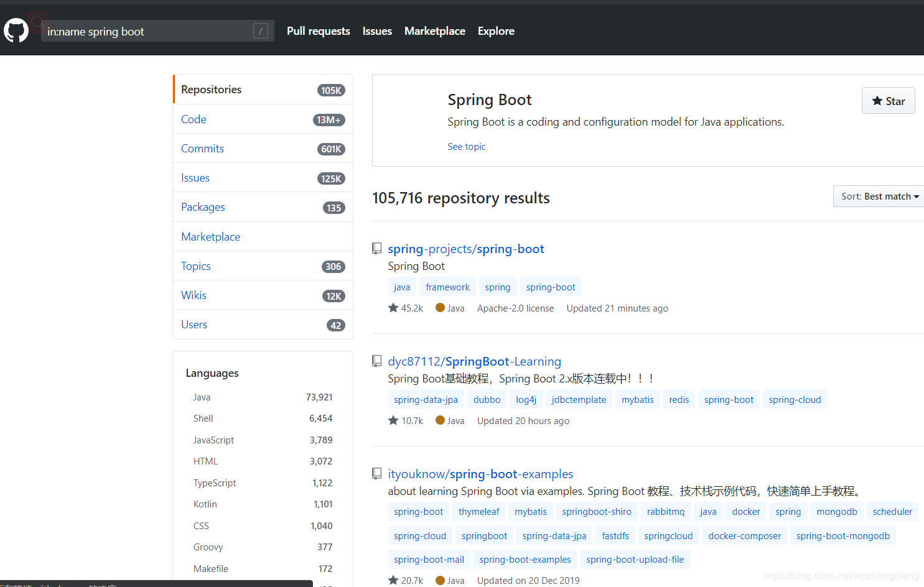Switch to Code results
Screen dimensions: 924x587
[263, 119]
